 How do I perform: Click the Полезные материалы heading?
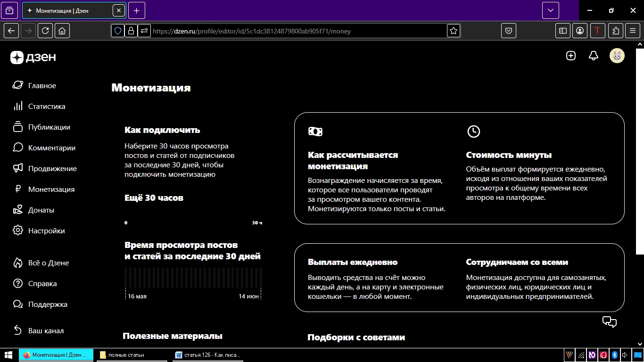(173, 336)
